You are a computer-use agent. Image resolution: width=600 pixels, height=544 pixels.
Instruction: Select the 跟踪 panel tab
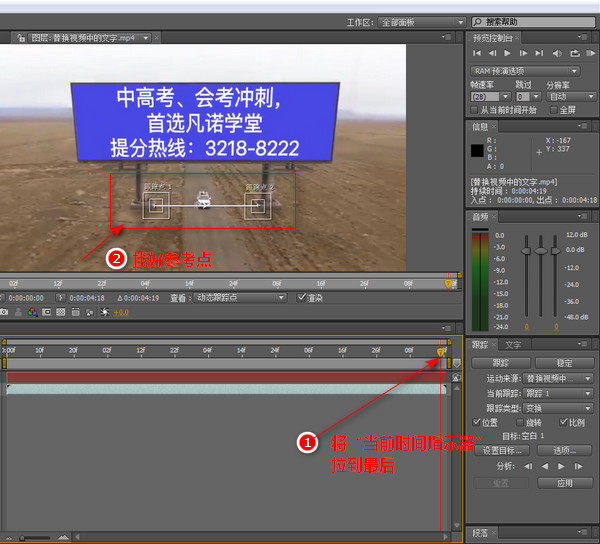[480, 345]
